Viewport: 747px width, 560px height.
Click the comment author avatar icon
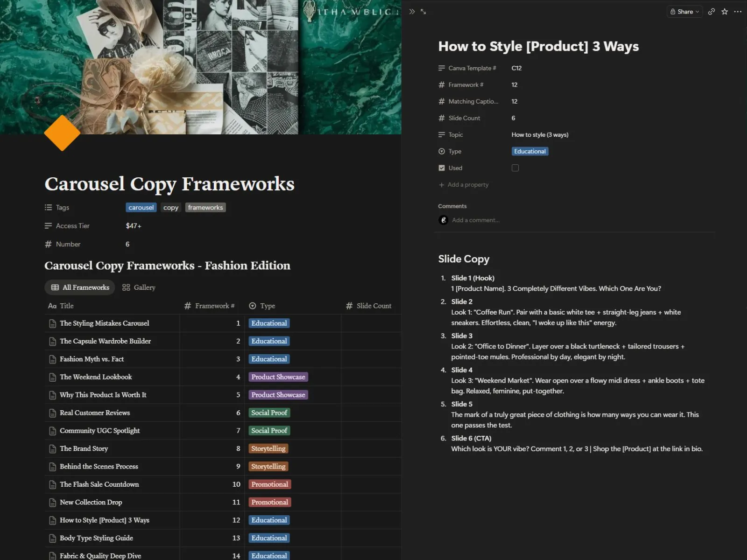click(444, 220)
